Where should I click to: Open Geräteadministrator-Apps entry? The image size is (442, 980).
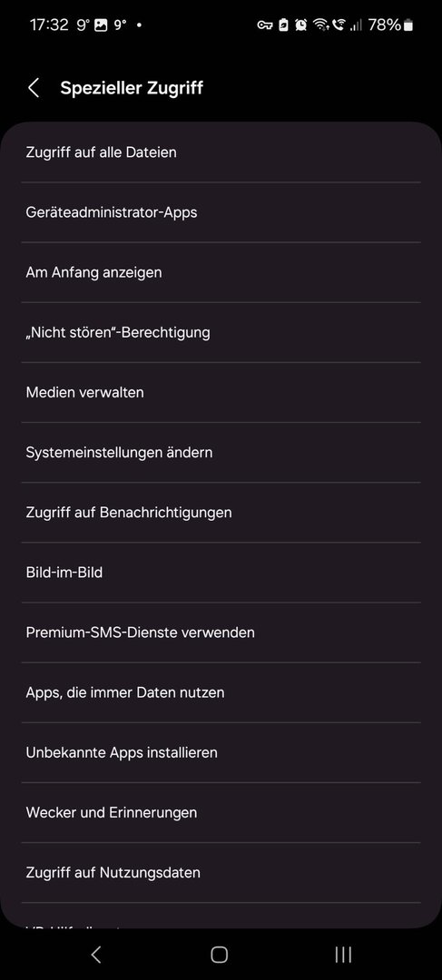(x=221, y=211)
